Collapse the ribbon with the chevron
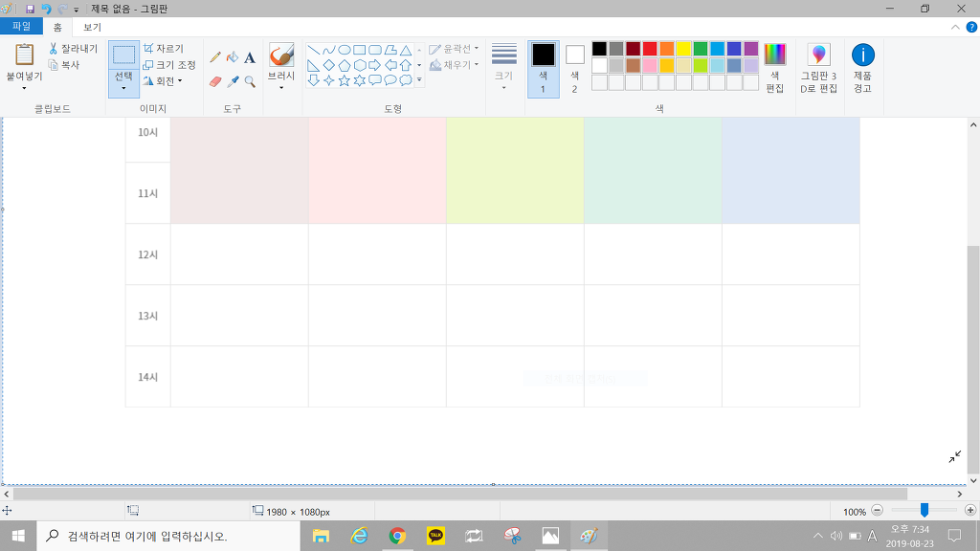This screenshot has height=551, width=980. coord(955,27)
